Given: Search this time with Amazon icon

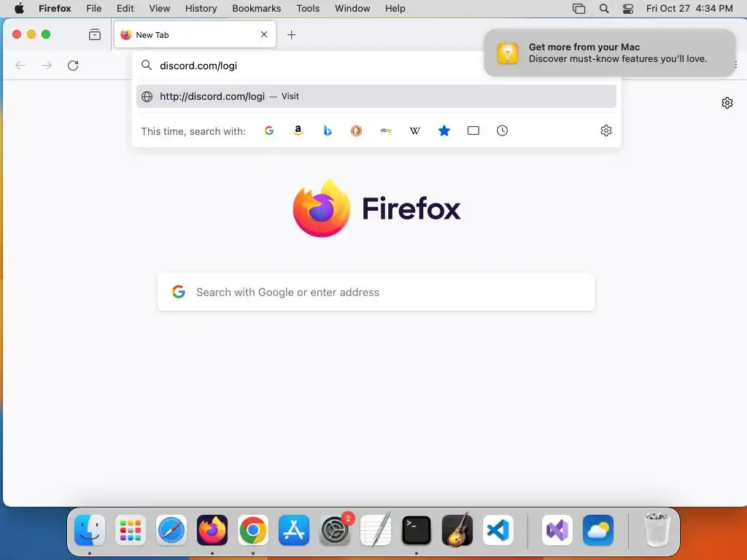Looking at the screenshot, I should click(x=298, y=131).
